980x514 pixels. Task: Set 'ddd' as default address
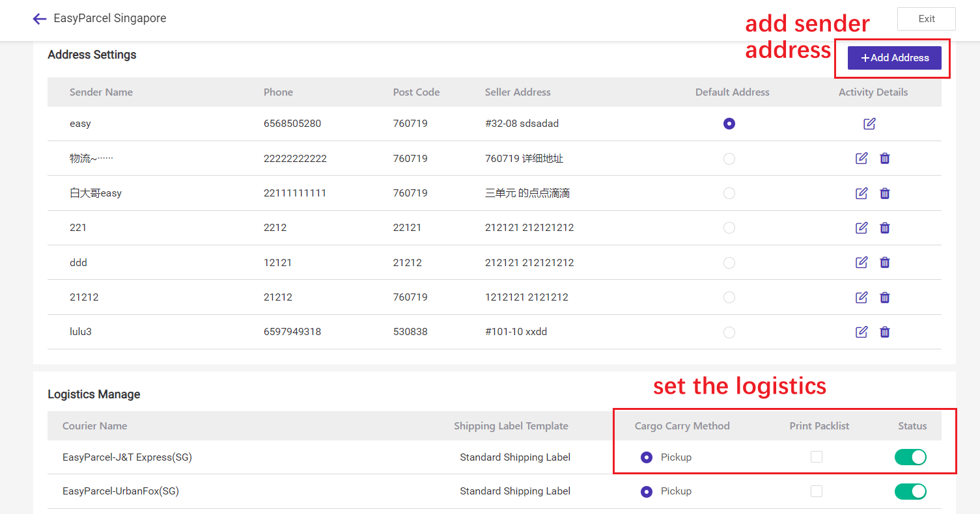[x=729, y=263]
